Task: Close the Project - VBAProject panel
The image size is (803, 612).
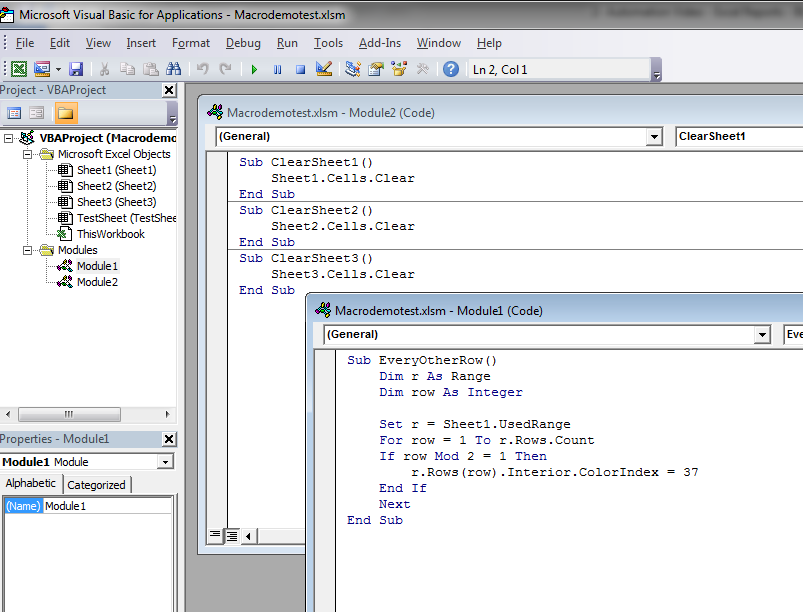Action: click(169, 90)
